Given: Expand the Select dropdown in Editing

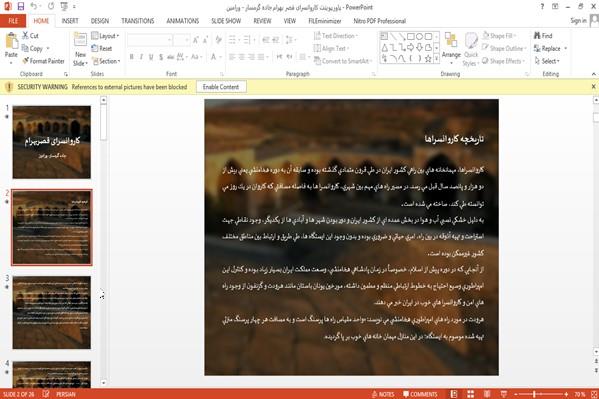Looking at the screenshot, I should coord(547,61).
